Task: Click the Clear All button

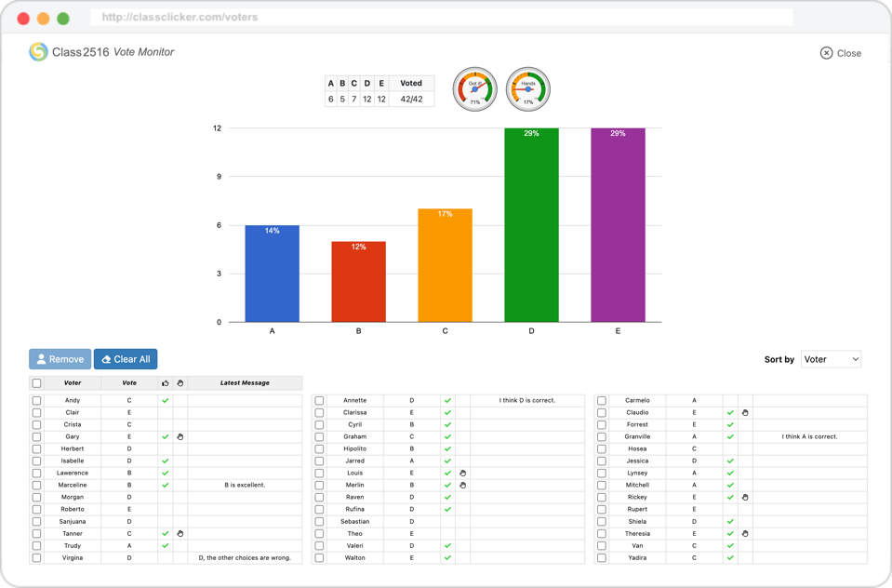Action: [x=126, y=359]
